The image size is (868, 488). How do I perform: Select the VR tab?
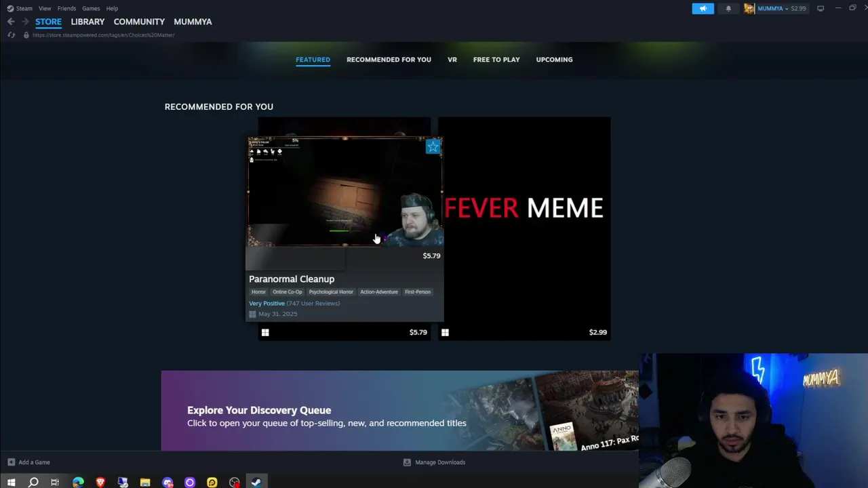(452, 60)
